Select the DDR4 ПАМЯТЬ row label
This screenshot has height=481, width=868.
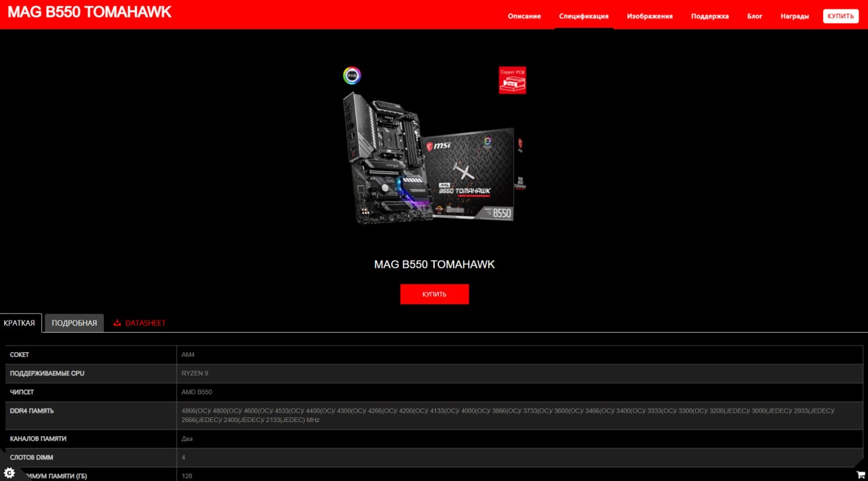pyautogui.click(x=32, y=411)
